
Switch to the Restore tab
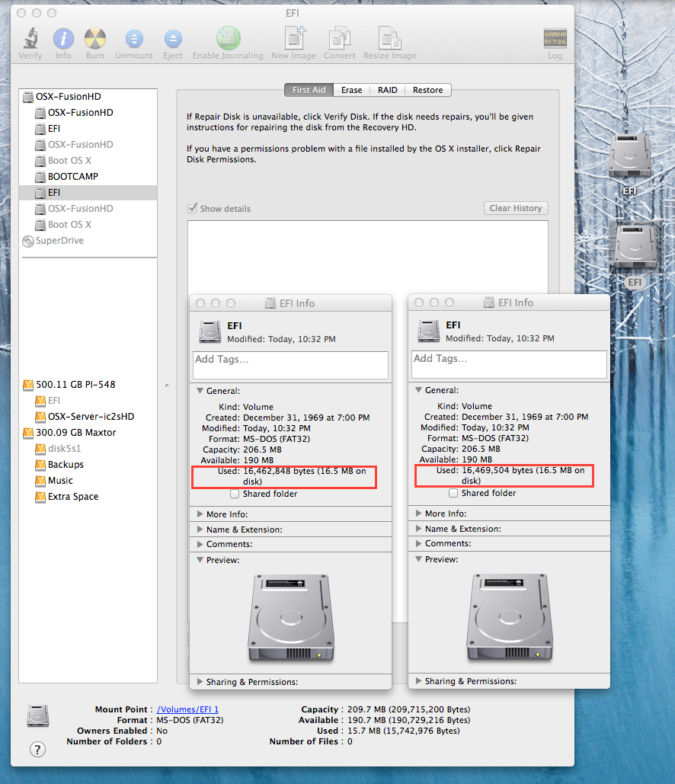coord(428,90)
